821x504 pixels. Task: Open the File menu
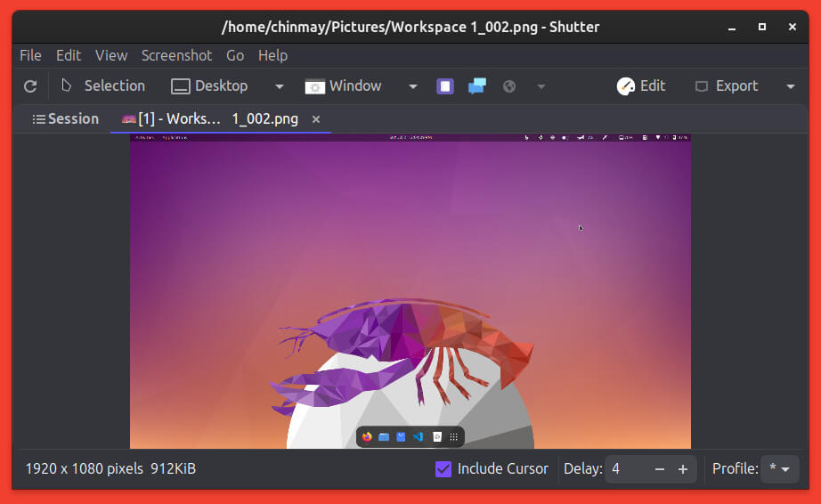coord(30,55)
